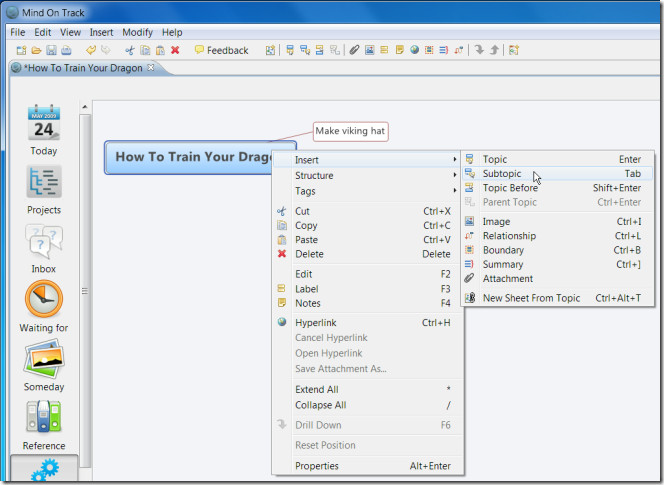This screenshot has height=485, width=664.
Task: Open the File menu
Action: 18,32
